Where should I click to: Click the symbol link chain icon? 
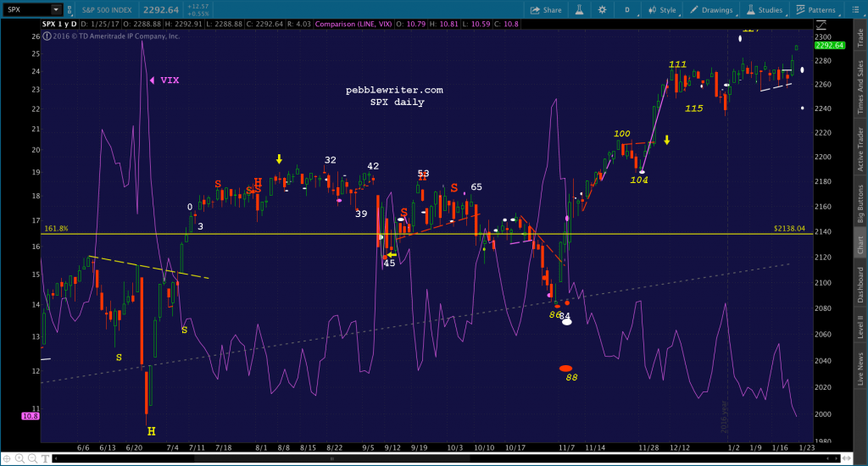(70, 10)
